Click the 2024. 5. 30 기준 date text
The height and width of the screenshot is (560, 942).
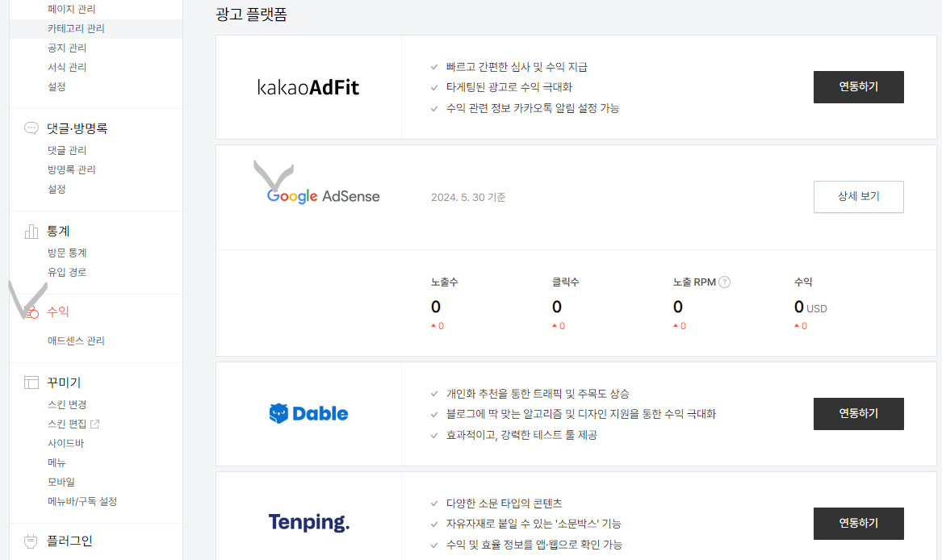point(468,197)
